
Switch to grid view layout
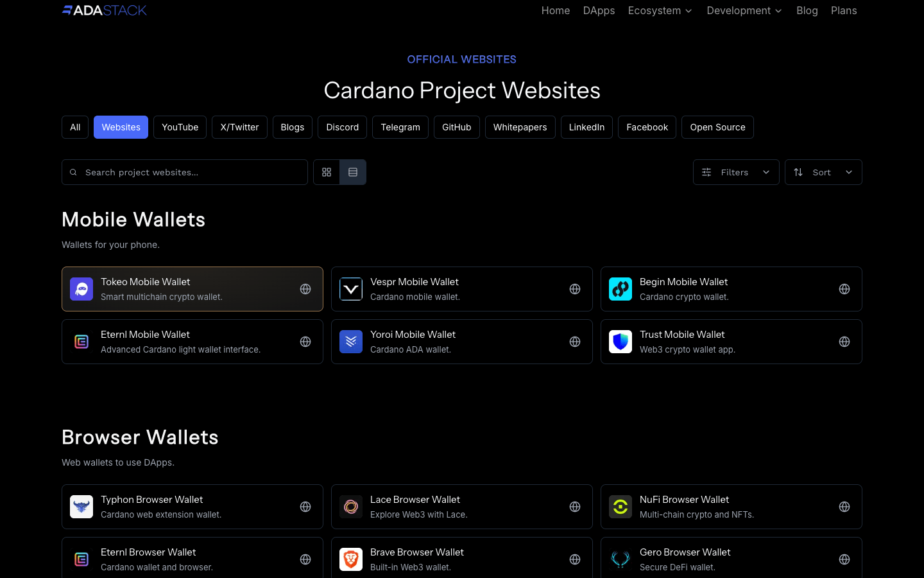pos(327,172)
